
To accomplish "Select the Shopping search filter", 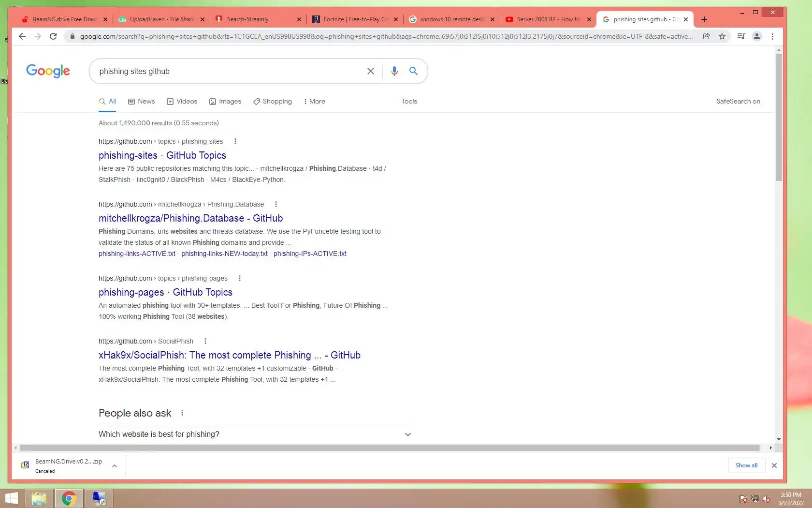I will point(273,101).
